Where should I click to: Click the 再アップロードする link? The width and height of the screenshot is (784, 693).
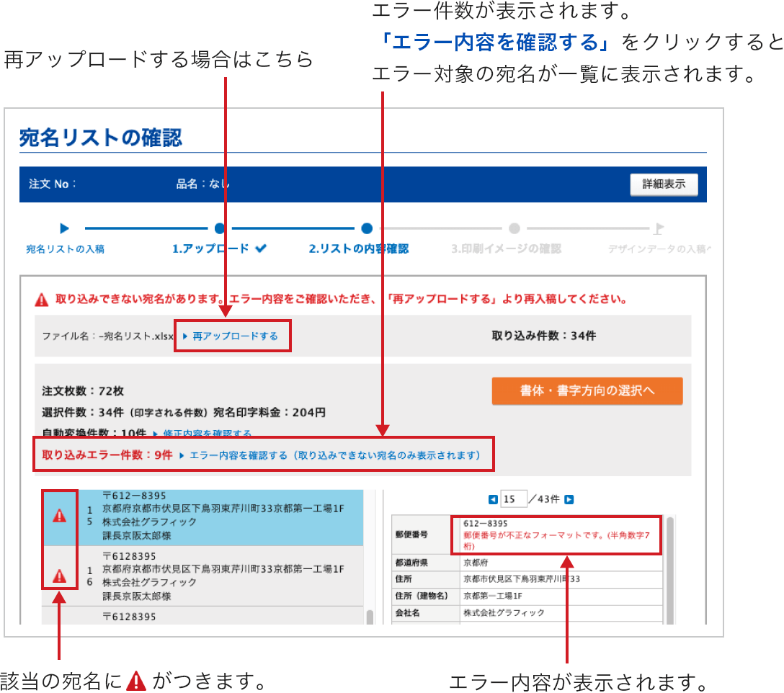234,336
